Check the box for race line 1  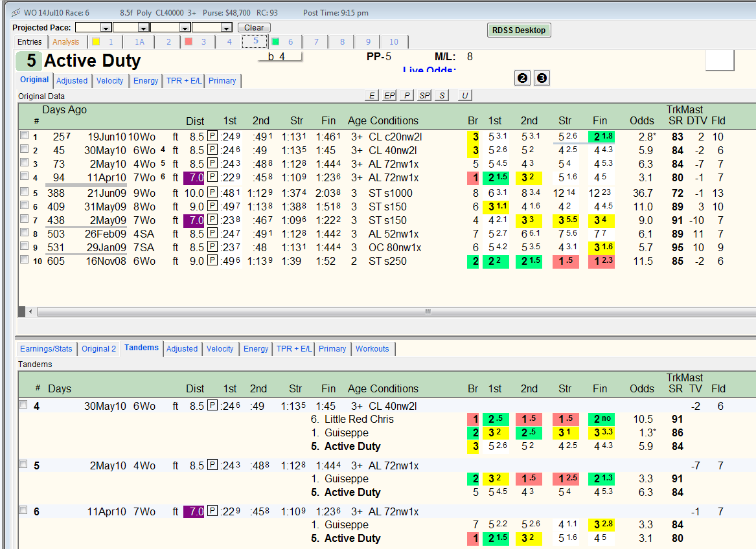pyautogui.click(x=24, y=135)
